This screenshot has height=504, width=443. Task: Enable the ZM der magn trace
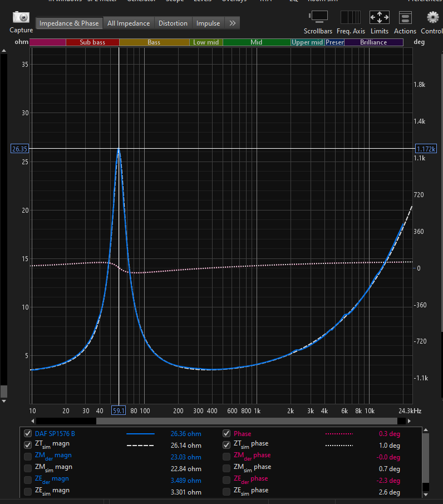(28, 457)
